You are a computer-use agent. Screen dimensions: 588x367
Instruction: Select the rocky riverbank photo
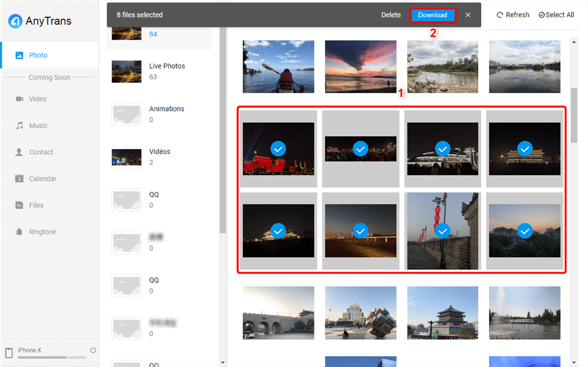click(443, 67)
